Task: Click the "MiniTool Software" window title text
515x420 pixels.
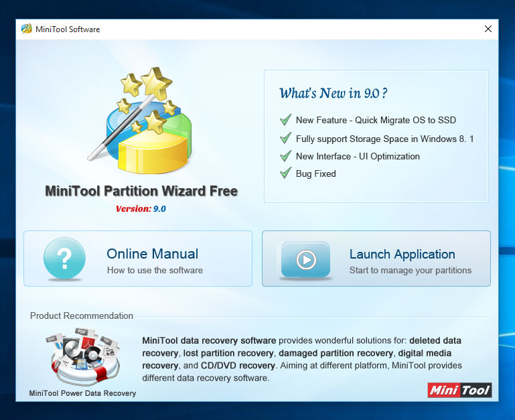Action: click(x=68, y=29)
